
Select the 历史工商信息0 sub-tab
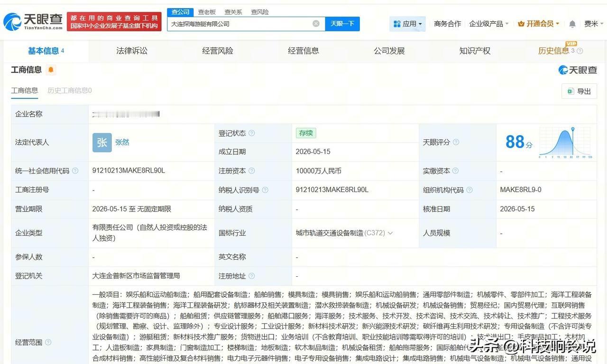70,91
